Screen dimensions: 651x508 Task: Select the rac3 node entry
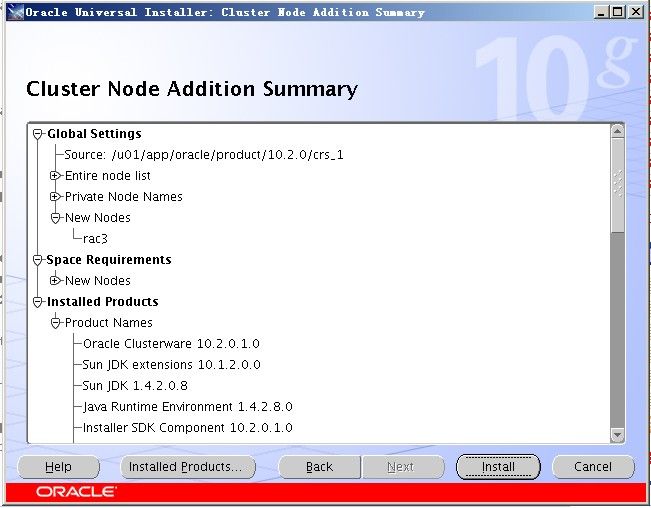pyautogui.click(x=95, y=239)
